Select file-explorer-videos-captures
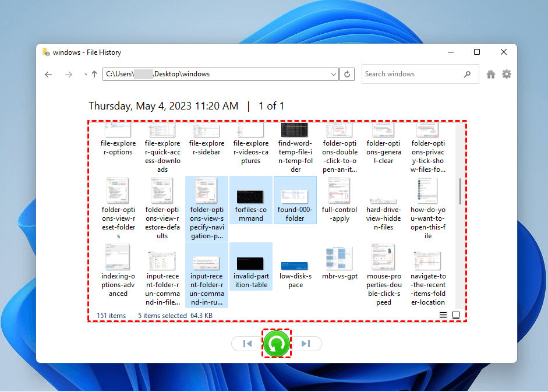This screenshot has height=392, width=548. pyautogui.click(x=251, y=143)
